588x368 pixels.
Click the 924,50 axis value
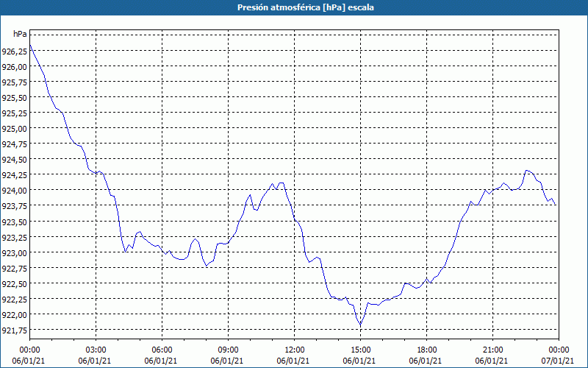[x=14, y=160]
